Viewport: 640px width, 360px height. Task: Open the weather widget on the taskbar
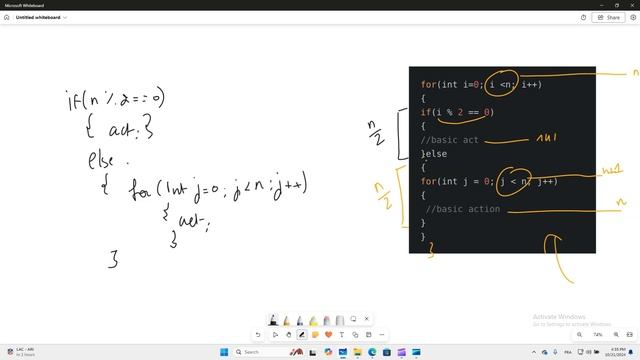pyautogui.click(x=20, y=352)
